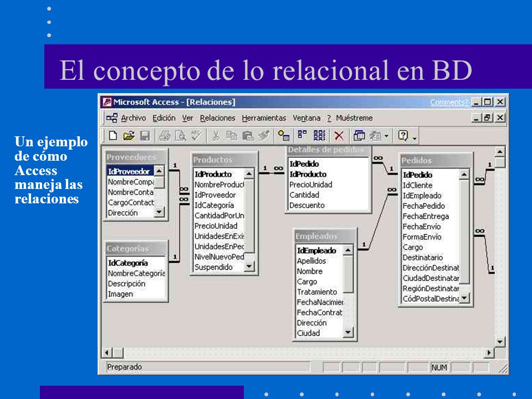This screenshot has height=399, width=532.
Task: Open the Muéstreme menu
Action: [354, 118]
